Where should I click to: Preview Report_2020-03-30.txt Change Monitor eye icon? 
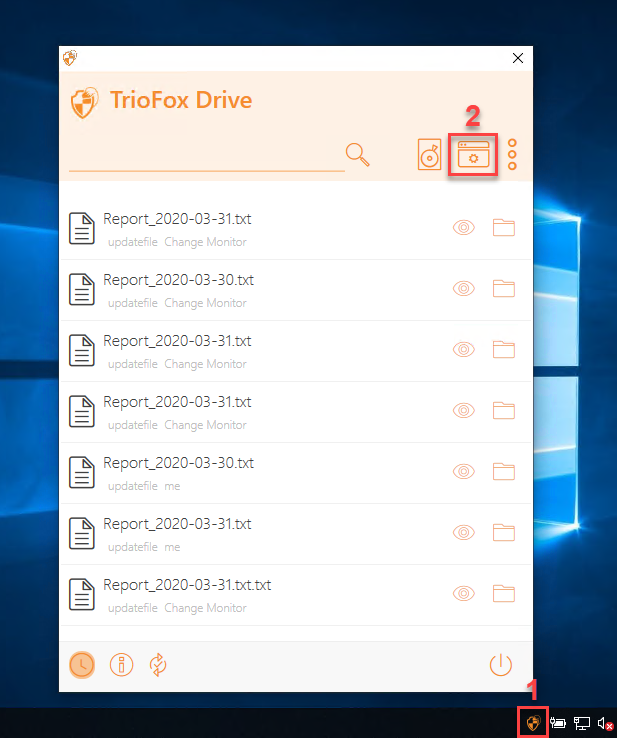coord(464,289)
